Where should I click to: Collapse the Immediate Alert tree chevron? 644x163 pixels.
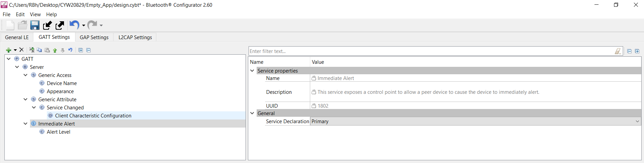(26, 124)
